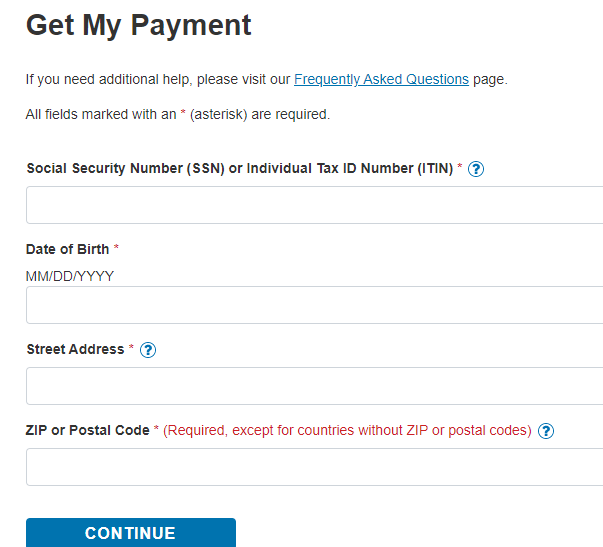
Task: Click the red countries-without-ZIP required note
Action: [347, 430]
